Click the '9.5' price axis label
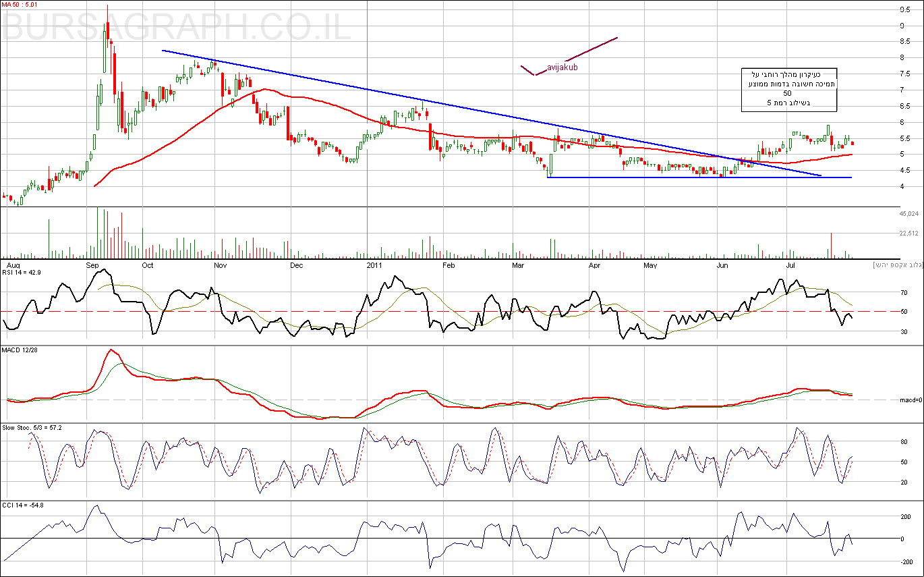The image size is (924, 577). coord(904,9)
